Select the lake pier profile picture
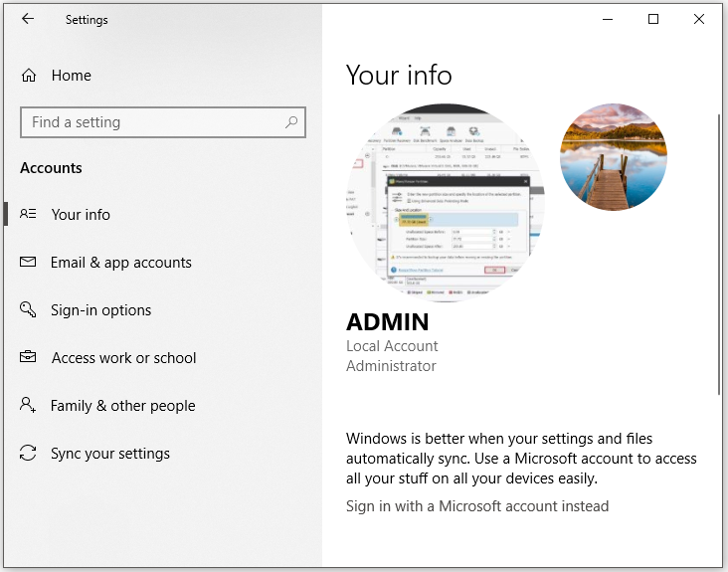 614,157
